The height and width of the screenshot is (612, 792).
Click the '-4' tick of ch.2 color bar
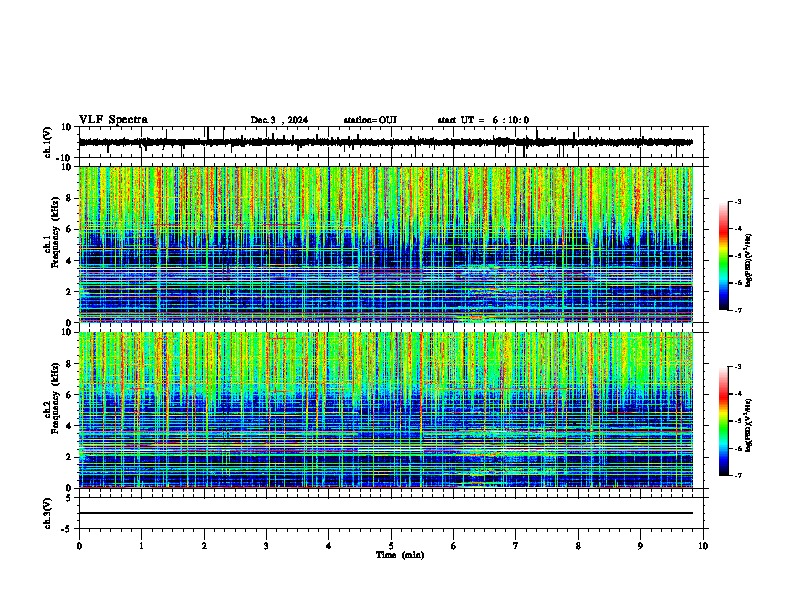tap(738, 394)
